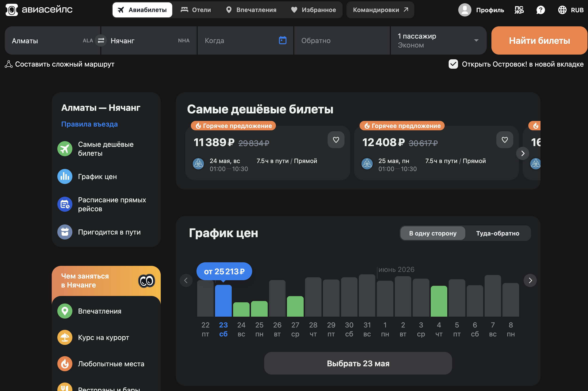This screenshot has width=588, height=391.
Task: Click the Найти билеты button
Action: coord(539,40)
